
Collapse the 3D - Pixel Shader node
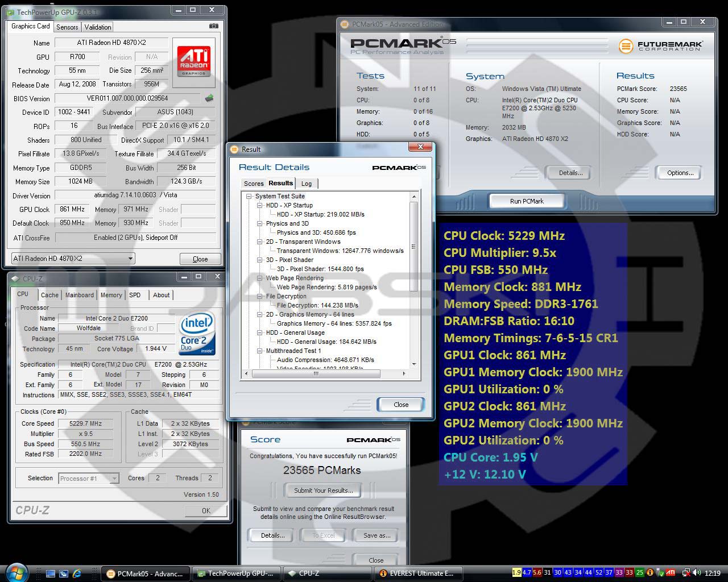click(260, 260)
